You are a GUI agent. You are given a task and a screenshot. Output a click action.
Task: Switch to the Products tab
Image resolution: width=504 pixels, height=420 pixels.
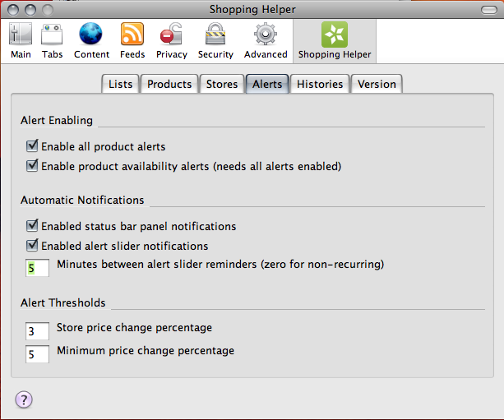click(169, 84)
